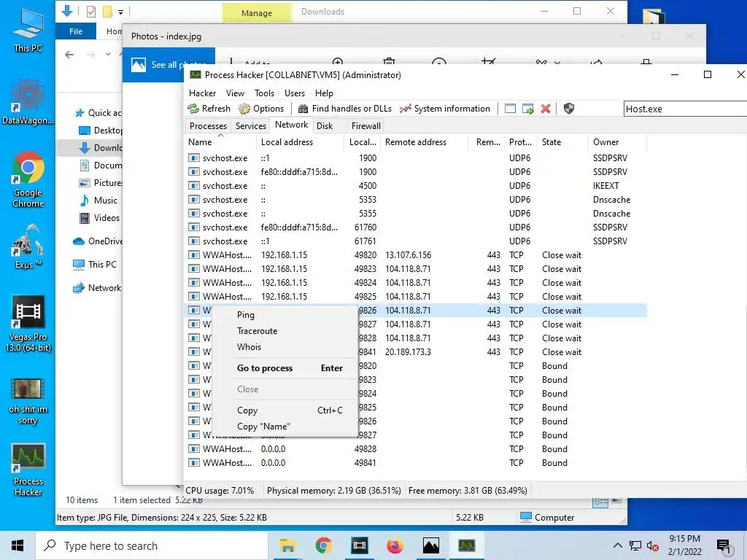The width and height of the screenshot is (747, 560).
Task: Sort by the Remote address column header
Action: point(425,142)
